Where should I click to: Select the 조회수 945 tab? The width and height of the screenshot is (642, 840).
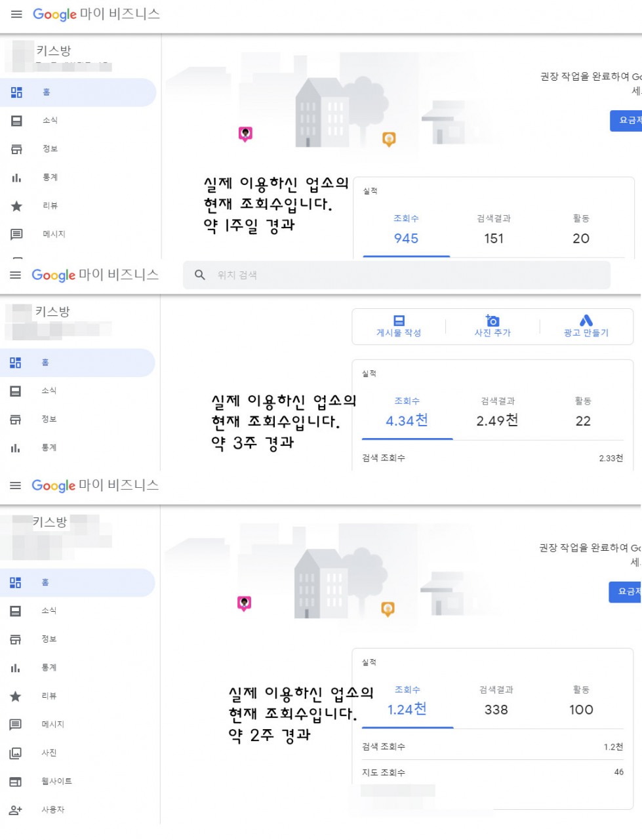[406, 230]
